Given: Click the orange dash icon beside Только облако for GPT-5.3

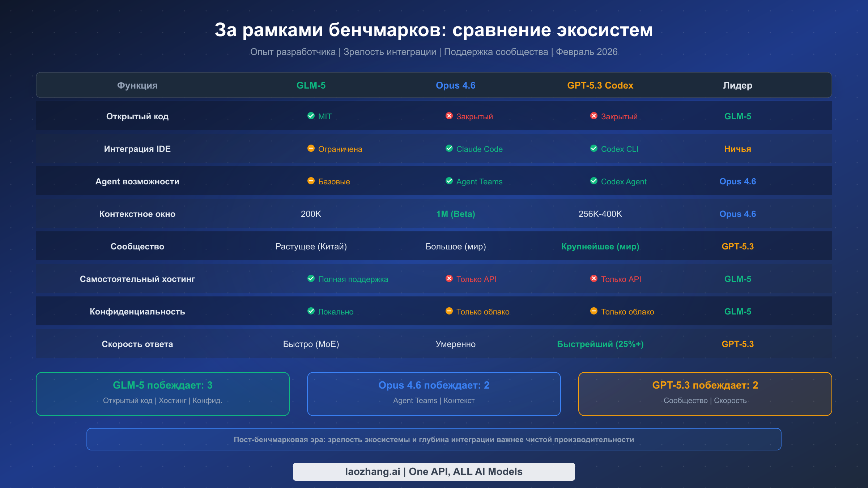Looking at the screenshot, I should pyautogui.click(x=594, y=311).
